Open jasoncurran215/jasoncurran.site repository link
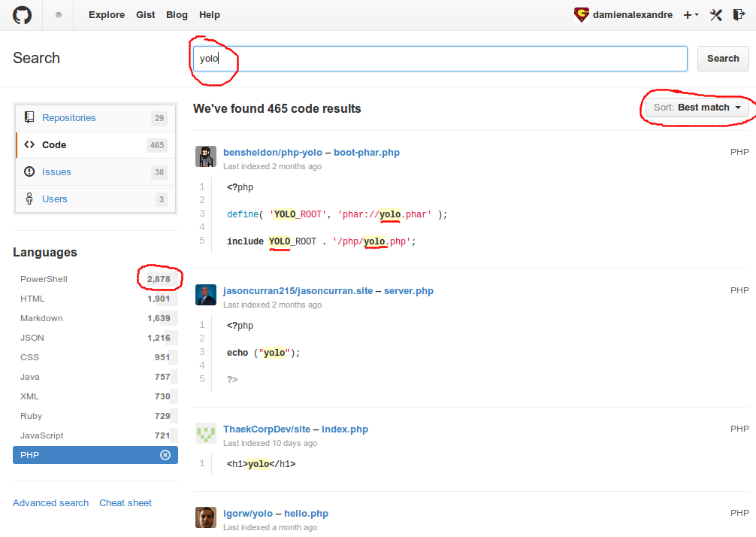Image resolution: width=756 pixels, height=537 pixels. click(298, 291)
